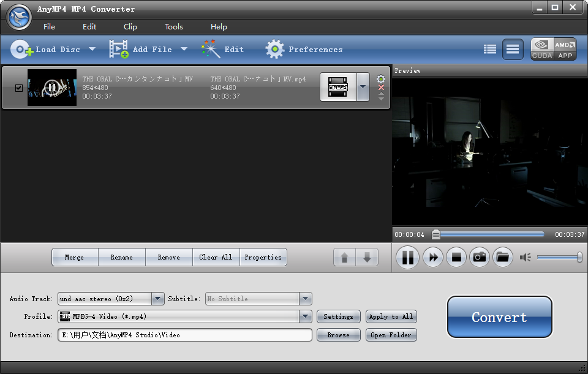
Task: Toggle AMD APP acceleration
Action: point(565,49)
